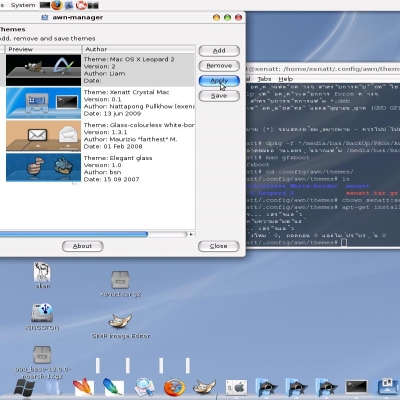
Task: Click the red update arrows icon in the top panel
Action: tap(81, 5)
